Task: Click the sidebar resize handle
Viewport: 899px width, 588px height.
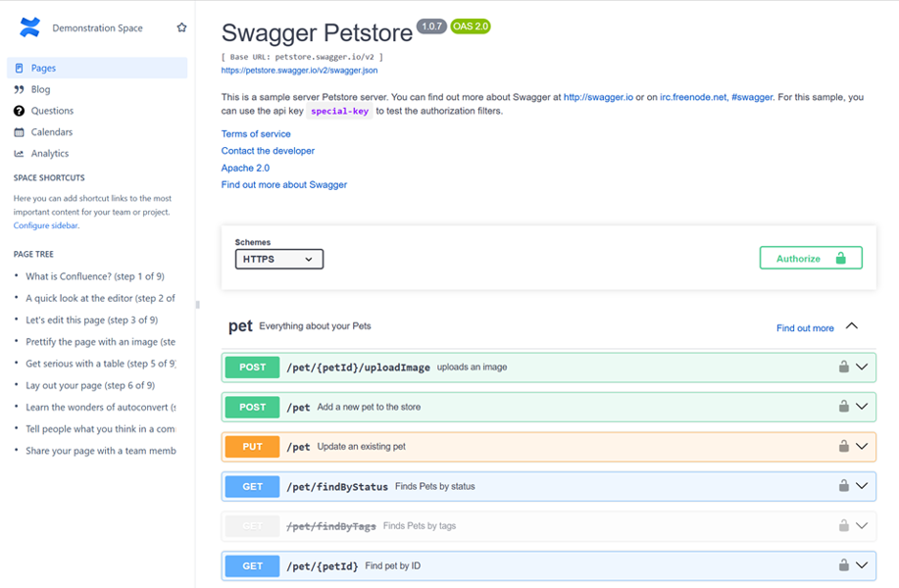Action: (198, 305)
